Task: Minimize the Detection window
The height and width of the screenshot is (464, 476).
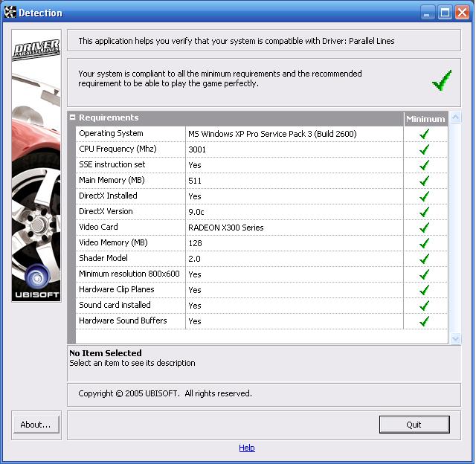Action: 428,13
